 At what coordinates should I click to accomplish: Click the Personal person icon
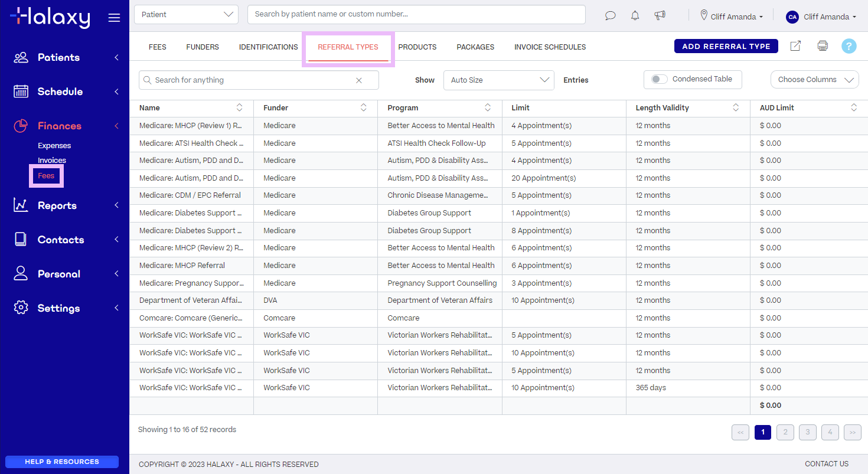tap(21, 274)
